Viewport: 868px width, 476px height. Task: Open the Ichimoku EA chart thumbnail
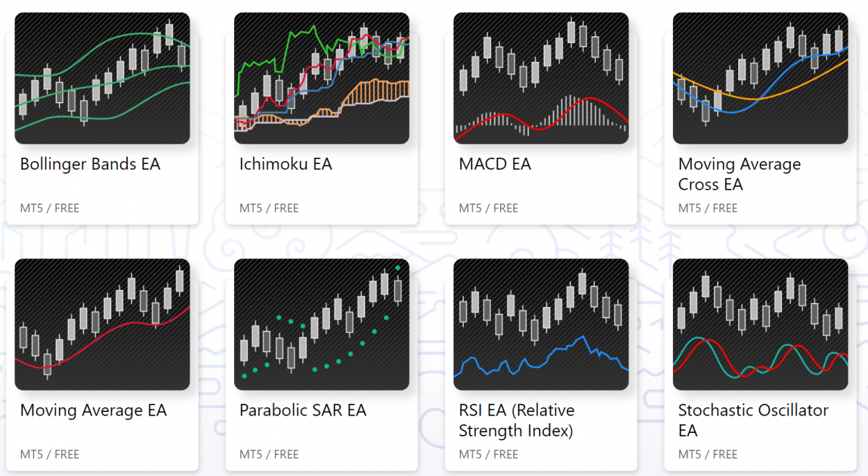click(322, 79)
